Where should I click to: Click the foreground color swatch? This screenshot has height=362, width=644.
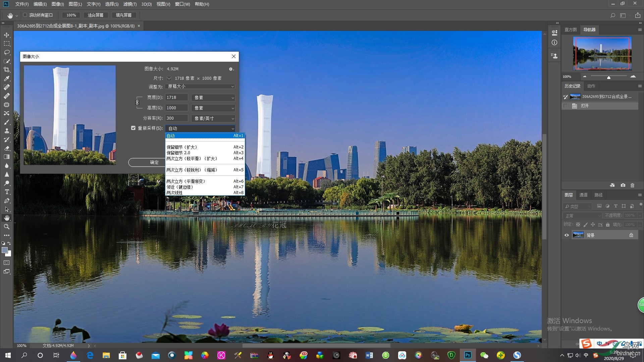click(5, 250)
